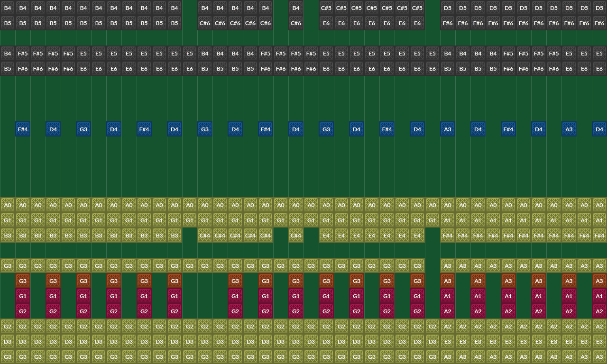Image resolution: width=607 pixels, height=364 pixels.
Task: Select the first E3 block in D3 row
Action: [x=448, y=342]
